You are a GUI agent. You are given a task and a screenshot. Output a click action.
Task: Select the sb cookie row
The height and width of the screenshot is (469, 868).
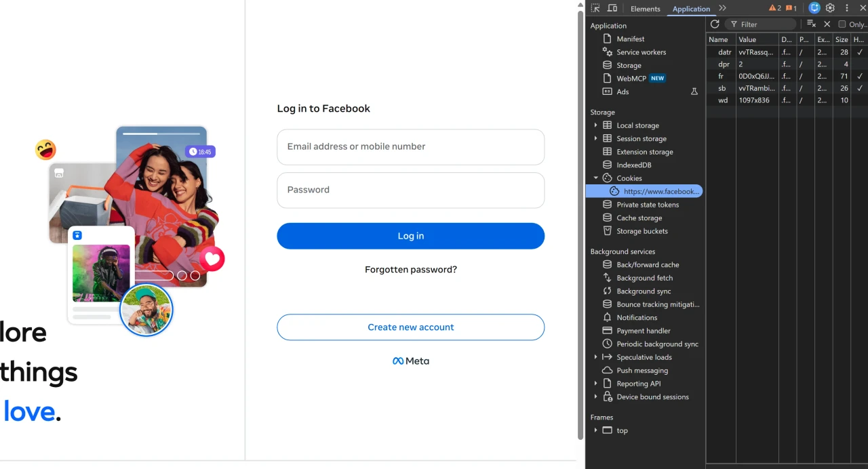tap(787, 89)
